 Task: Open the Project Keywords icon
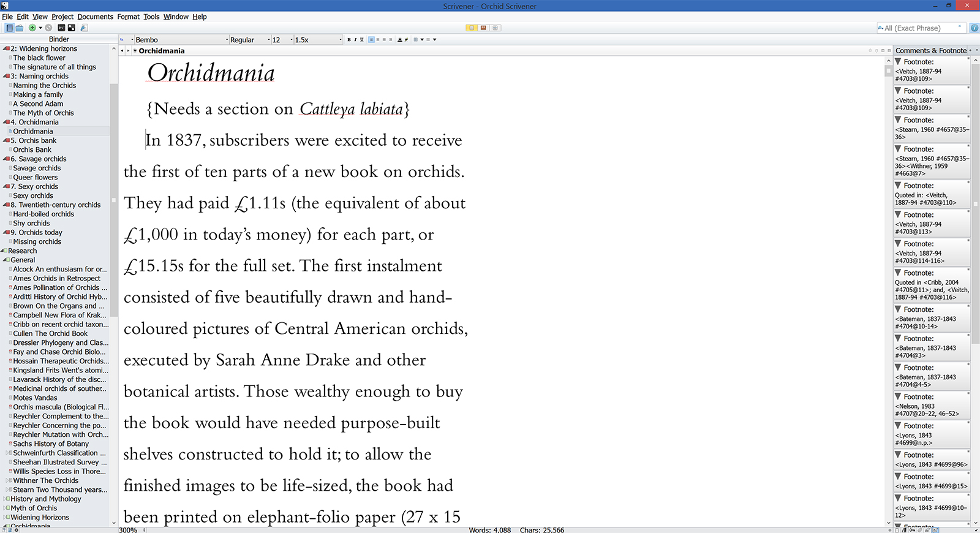tap(61, 28)
